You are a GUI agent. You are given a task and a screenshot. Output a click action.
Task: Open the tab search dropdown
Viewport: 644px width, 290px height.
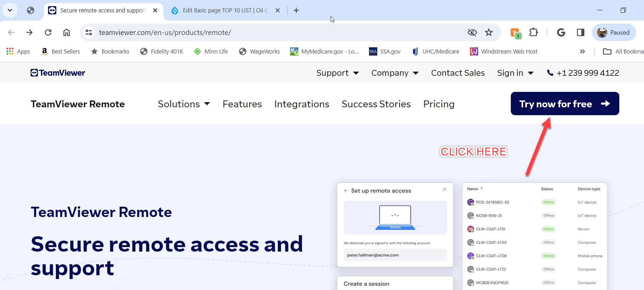tap(10, 10)
